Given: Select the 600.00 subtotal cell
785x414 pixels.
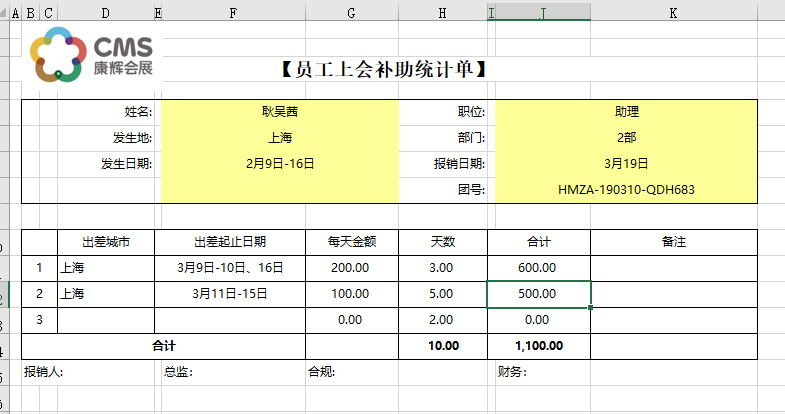Looking at the screenshot, I should click(538, 268).
